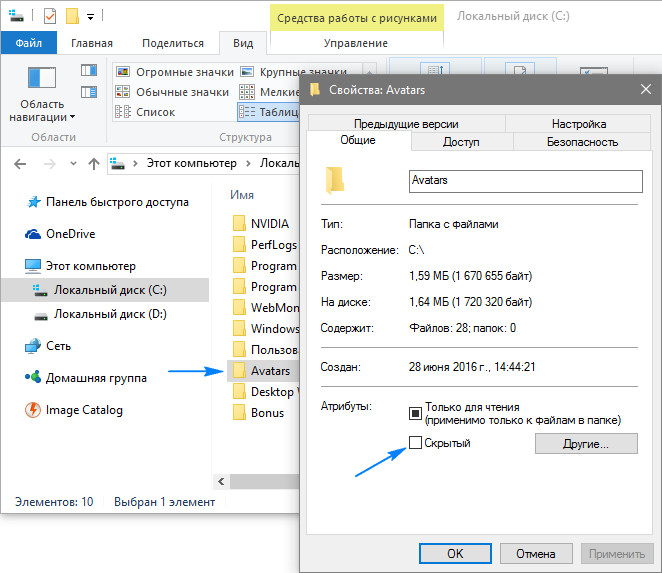Click the OK button
This screenshot has height=573, width=662.
pyautogui.click(x=454, y=553)
